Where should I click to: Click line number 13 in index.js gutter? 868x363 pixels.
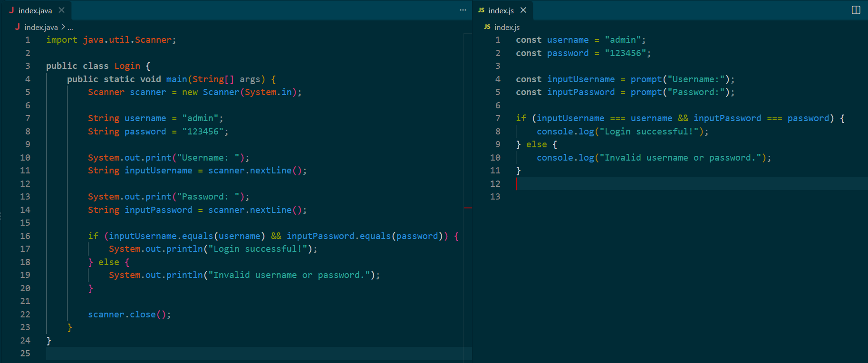click(x=495, y=197)
